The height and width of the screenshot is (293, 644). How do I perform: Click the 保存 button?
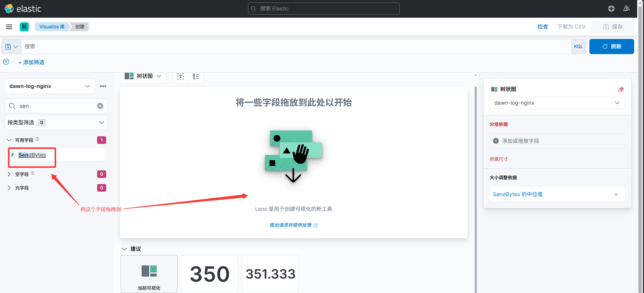(613, 27)
